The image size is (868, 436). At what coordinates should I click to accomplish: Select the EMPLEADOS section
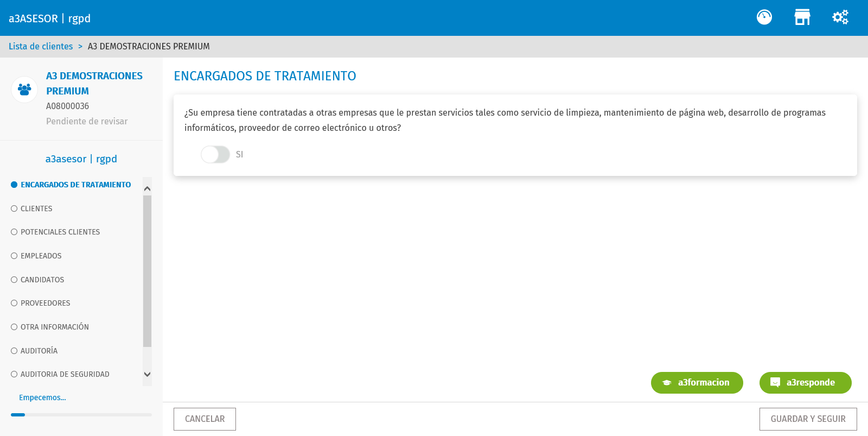[36, 256]
